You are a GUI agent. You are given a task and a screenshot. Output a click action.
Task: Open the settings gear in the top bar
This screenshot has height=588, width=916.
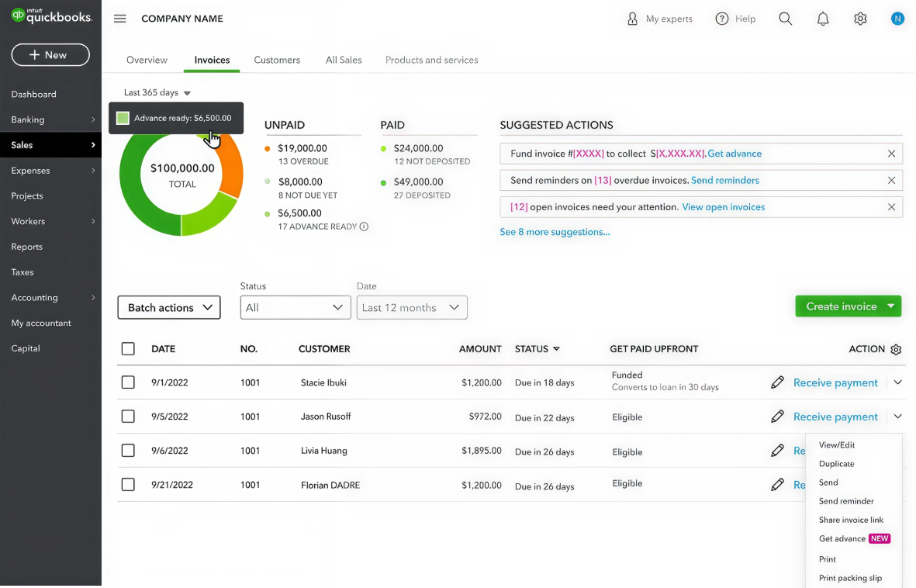coord(860,19)
